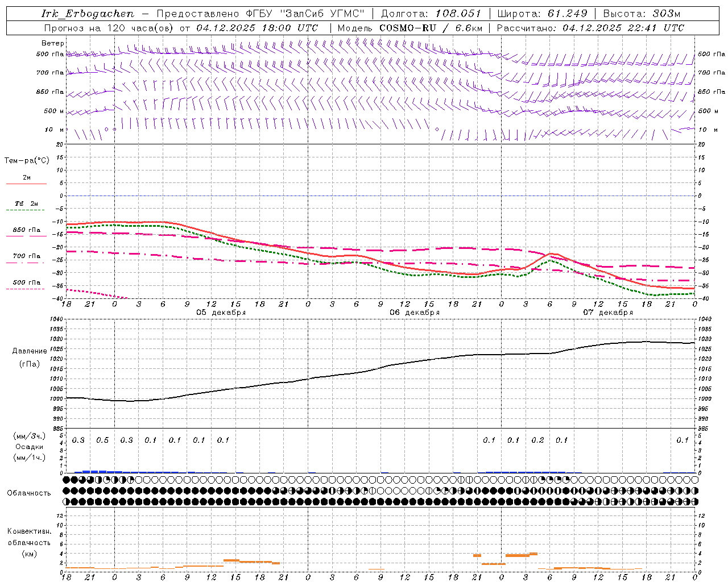Select 850 гПа entry in temperature legend
728x582 pixels.
27,230
